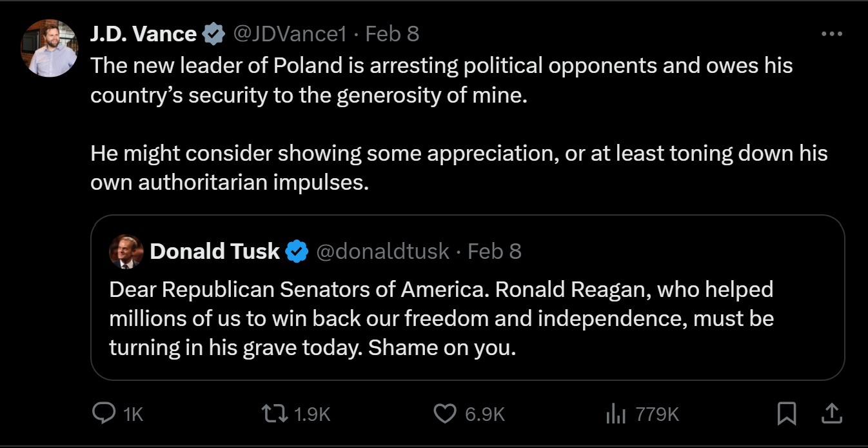Click Donald Tusk's blue verified badge
The height and width of the screenshot is (448, 868).
[297, 251]
